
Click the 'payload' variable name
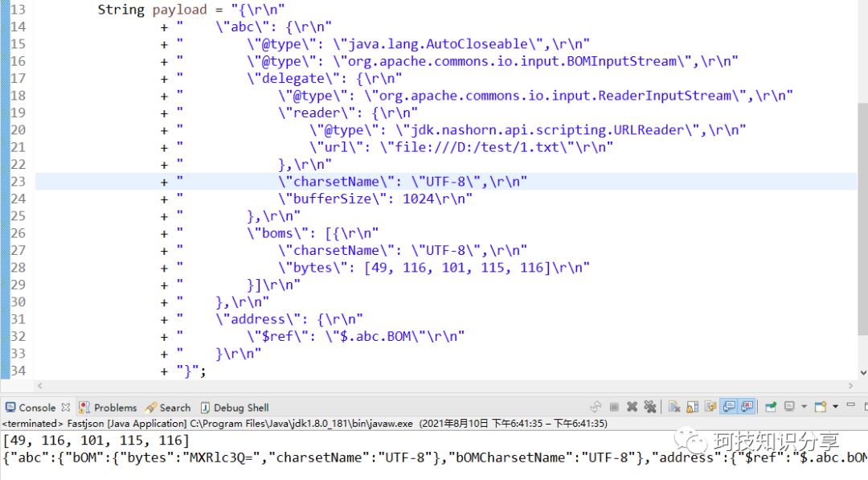(179, 10)
